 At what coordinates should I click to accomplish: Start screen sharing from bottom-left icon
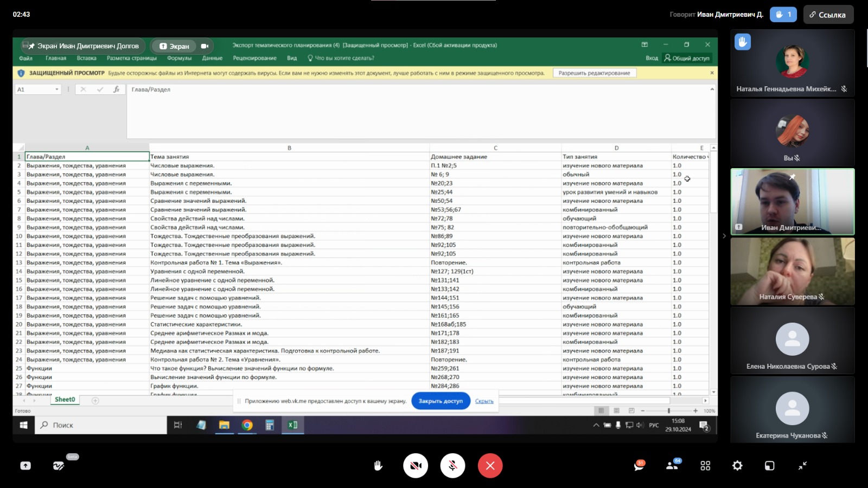coord(25,466)
